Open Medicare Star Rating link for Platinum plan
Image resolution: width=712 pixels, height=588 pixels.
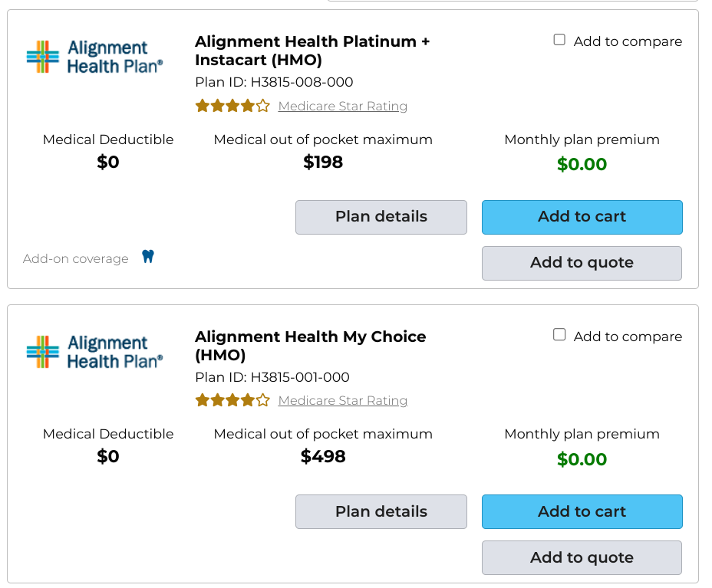pos(343,106)
